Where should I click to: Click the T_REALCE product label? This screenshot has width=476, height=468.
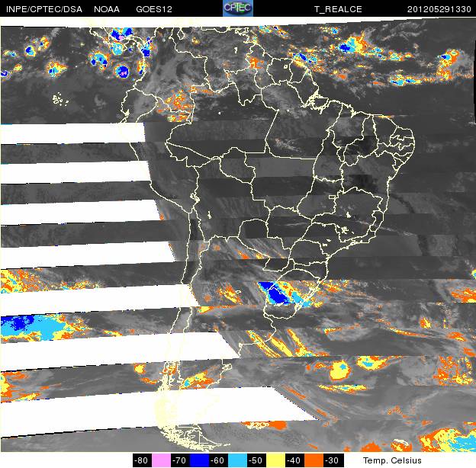pyautogui.click(x=338, y=9)
